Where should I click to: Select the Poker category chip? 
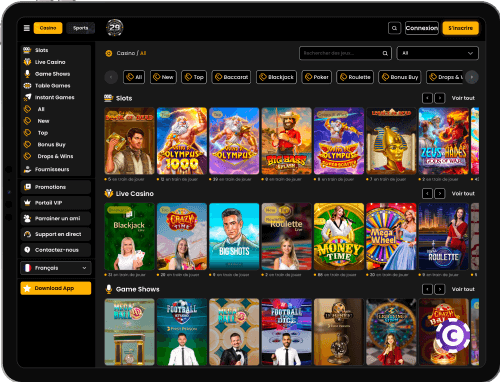point(317,77)
